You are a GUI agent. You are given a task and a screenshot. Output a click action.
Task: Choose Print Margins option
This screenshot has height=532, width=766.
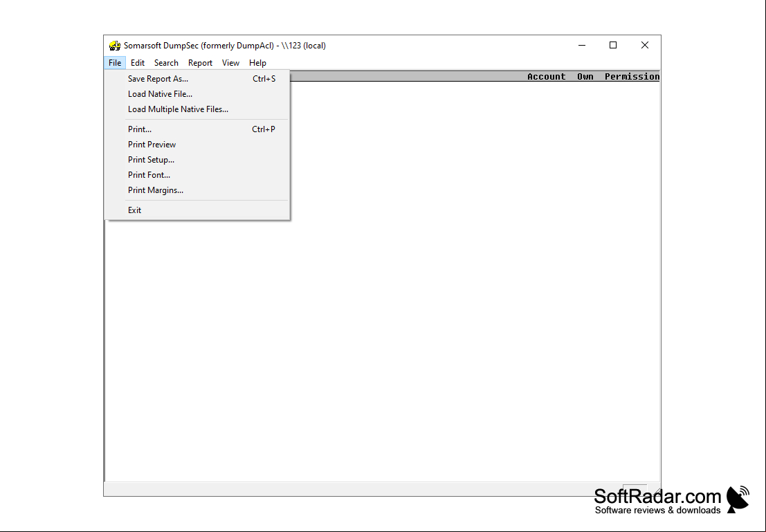coord(197,190)
